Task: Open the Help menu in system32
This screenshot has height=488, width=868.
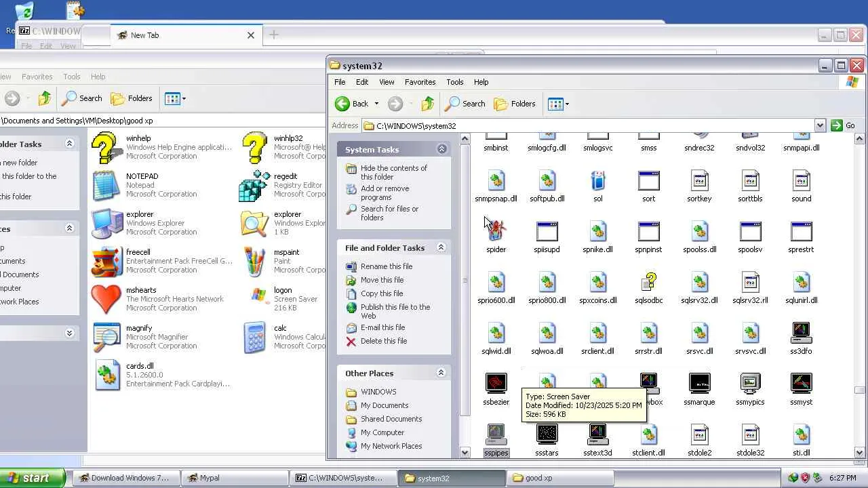Action: (481, 82)
